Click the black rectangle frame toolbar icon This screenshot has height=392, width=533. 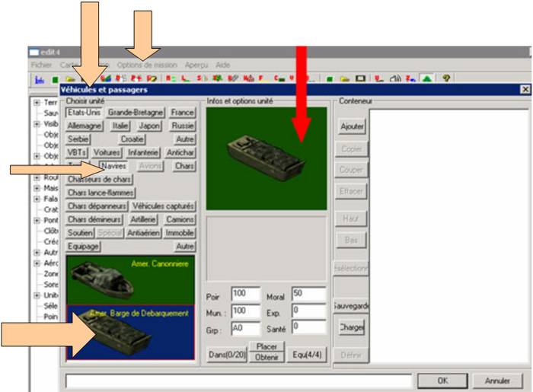[x=361, y=78]
